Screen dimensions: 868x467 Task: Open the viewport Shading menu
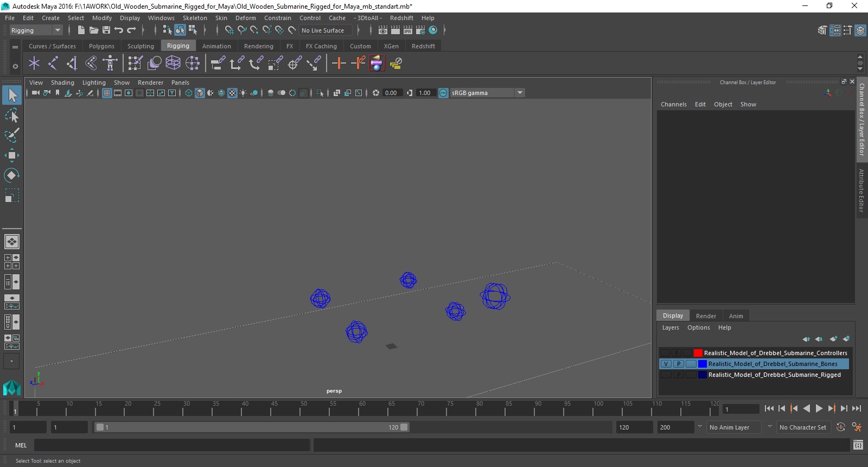tap(62, 83)
